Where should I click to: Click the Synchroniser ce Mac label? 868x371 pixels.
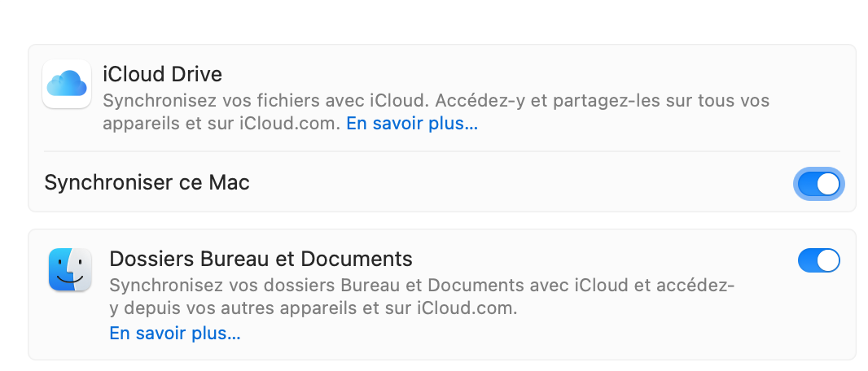click(x=147, y=182)
